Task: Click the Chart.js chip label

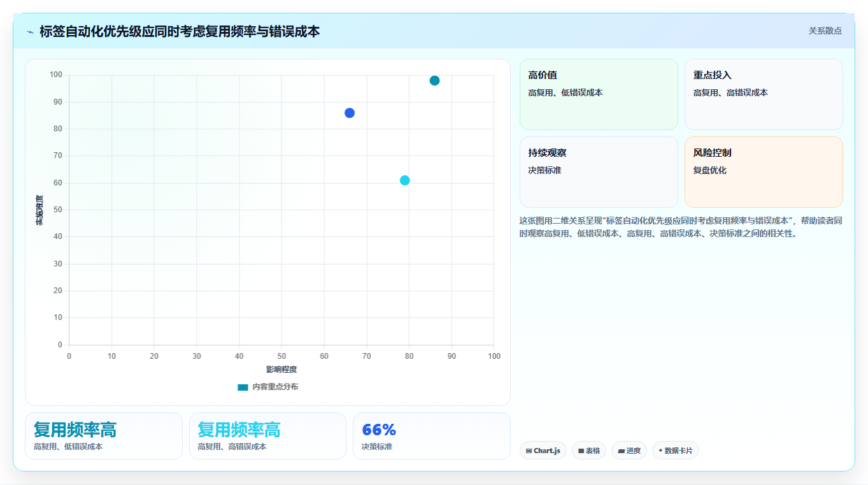Action: [x=546, y=451]
